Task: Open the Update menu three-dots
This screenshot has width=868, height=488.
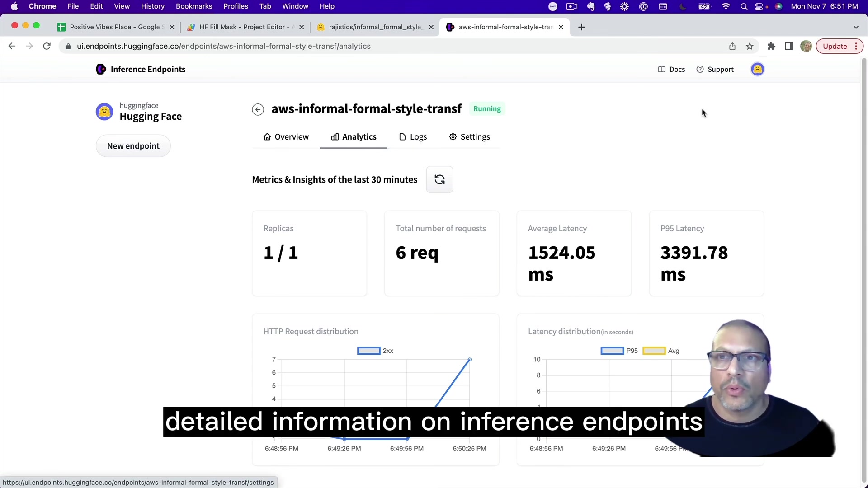Action: pos(856,46)
